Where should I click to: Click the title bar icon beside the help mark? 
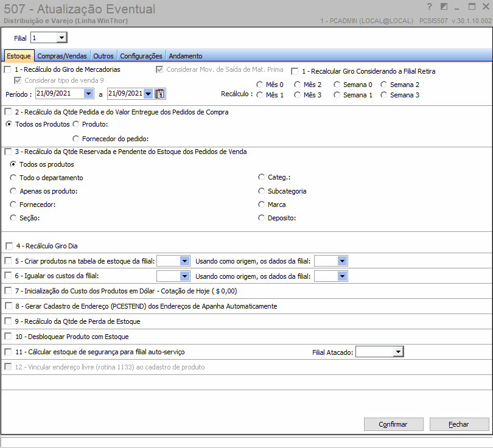444,7
